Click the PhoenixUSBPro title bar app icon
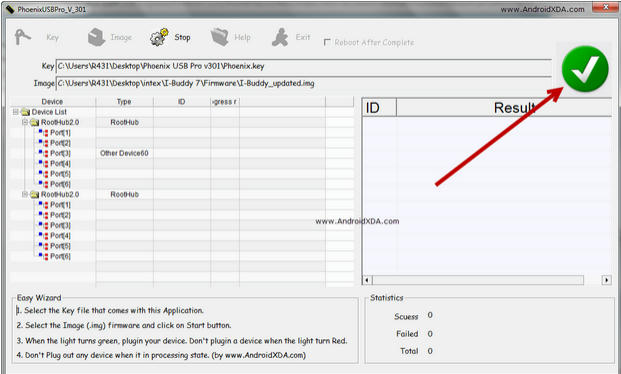Image resolution: width=621 pixels, height=374 pixels. [x=10, y=9]
